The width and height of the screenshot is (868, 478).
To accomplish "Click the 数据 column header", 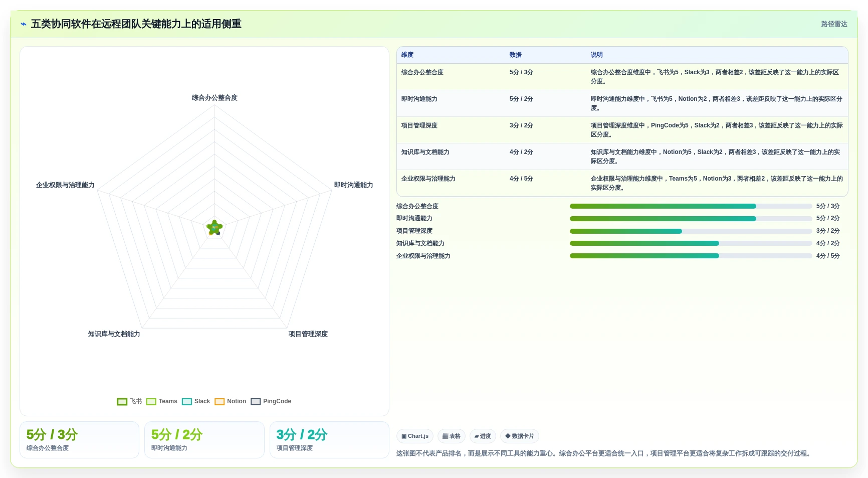I will (x=516, y=55).
